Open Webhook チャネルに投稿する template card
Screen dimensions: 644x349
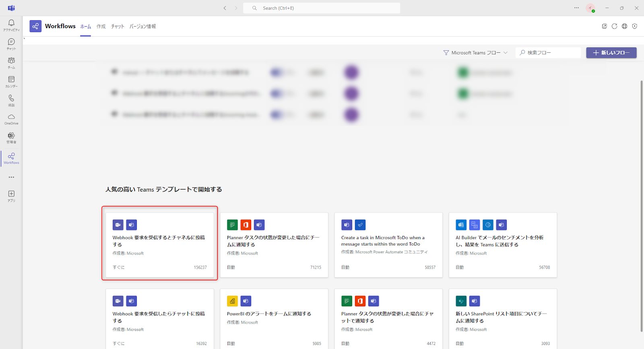(160, 245)
